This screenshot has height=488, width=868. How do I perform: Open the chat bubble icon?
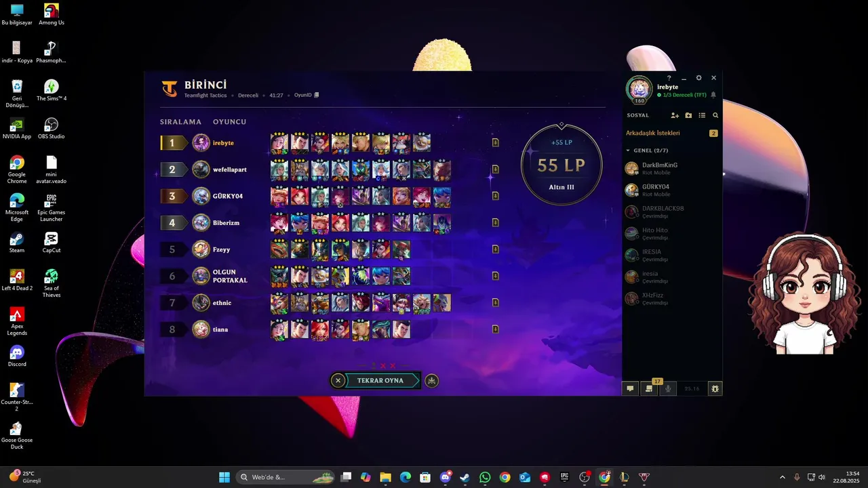click(x=630, y=388)
